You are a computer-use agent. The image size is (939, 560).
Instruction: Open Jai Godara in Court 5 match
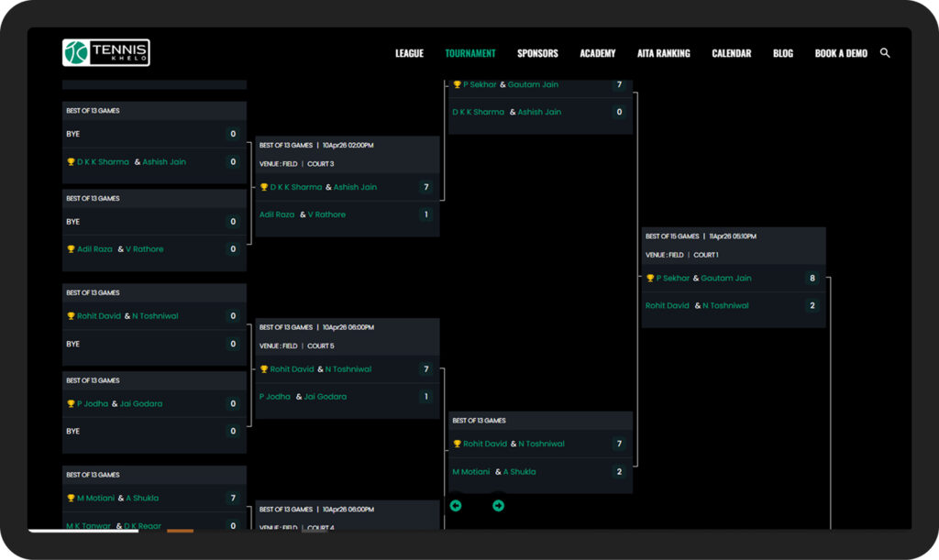[326, 396]
